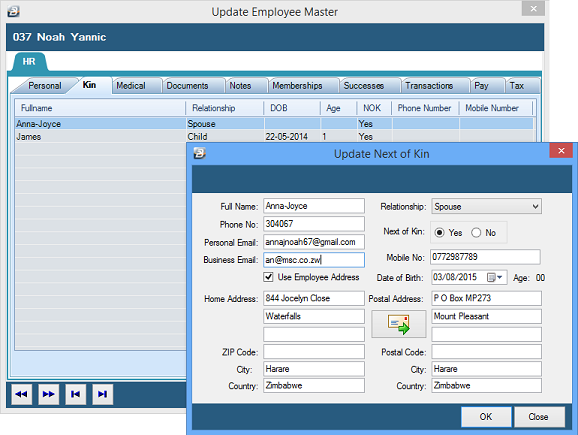578x435 pixels.
Task: Open the Tax tab
Action: pos(516,86)
